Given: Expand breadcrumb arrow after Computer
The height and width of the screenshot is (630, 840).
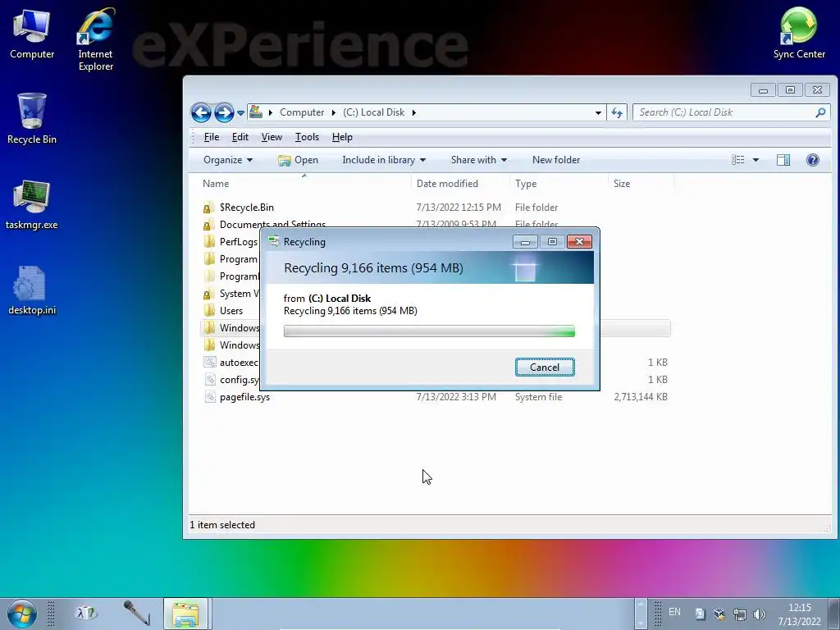Looking at the screenshot, I should (x=333, y=112).
